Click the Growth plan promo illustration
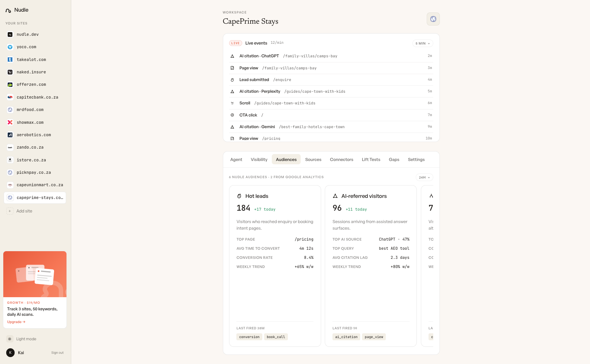Image resolution: width=590 pixels, height=364 pixels. pyautogui.click(x=35, y=274)
